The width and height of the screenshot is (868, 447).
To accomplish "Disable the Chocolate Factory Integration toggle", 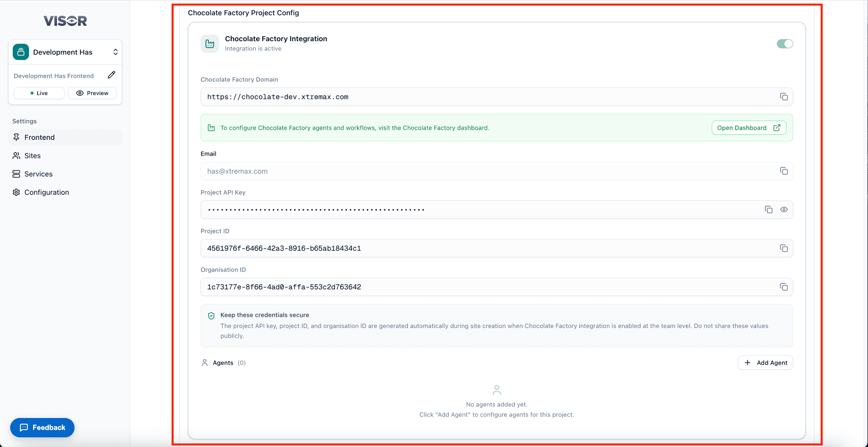I will (x=785, y=44).
